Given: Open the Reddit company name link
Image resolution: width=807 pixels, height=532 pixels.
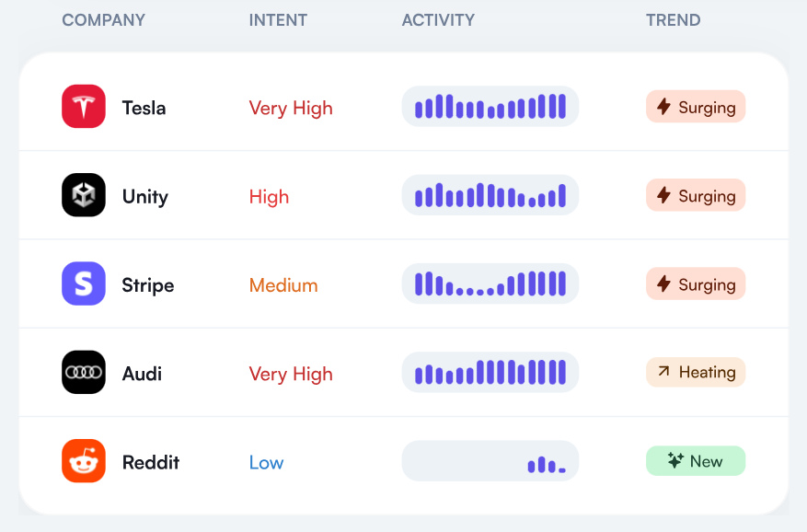Looking at the screenshot, I should 151,462.
